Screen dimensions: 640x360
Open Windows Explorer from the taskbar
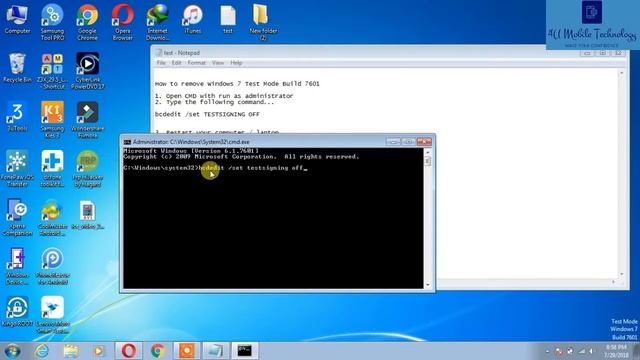pyautogui.click(x=71, y=351)
